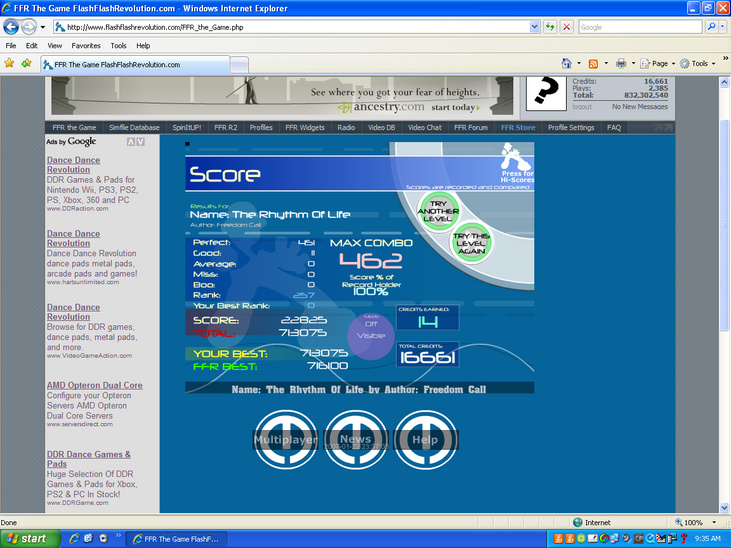Click the printer toolbar icon

click(621, 63)
